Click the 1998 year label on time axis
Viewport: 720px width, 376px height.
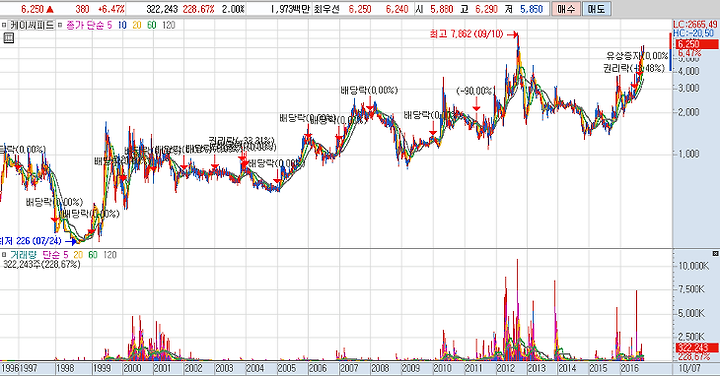point(65,368)
